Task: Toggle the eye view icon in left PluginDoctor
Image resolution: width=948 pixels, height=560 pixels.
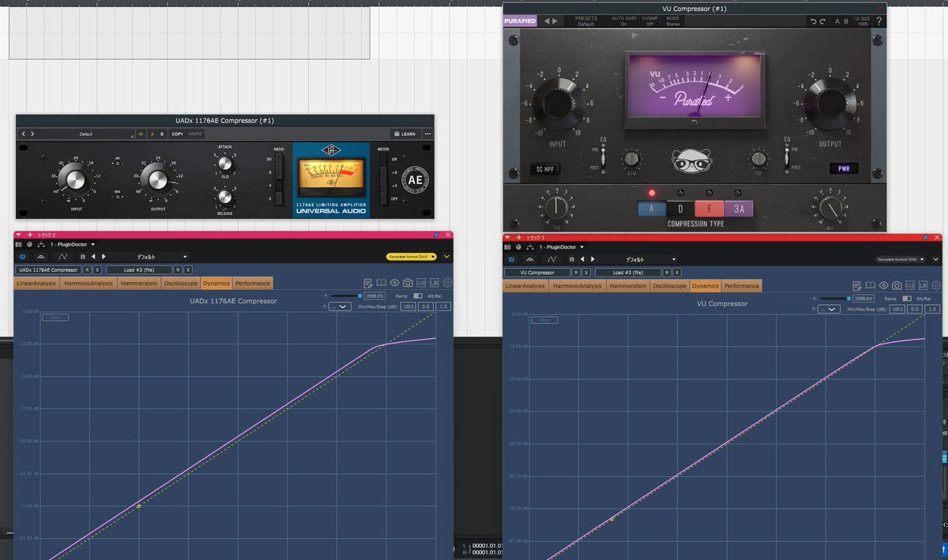Action: 395,283
